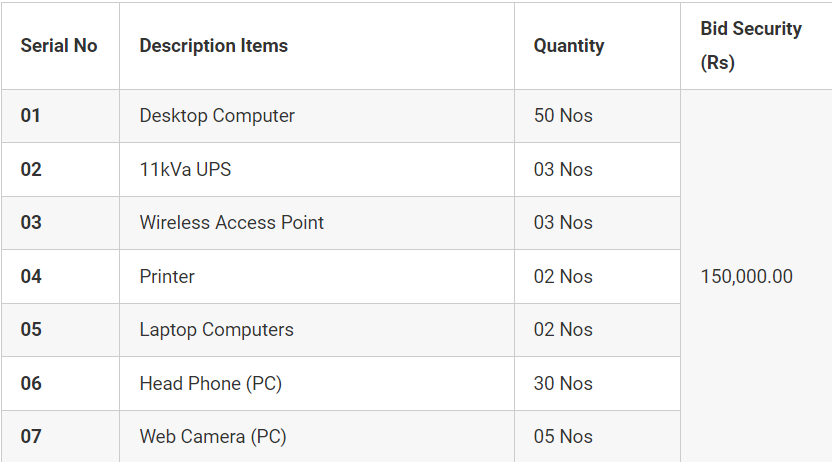Click the Laptop Computers item
Viewport: 832px width, 463px height.
(217, 330)
